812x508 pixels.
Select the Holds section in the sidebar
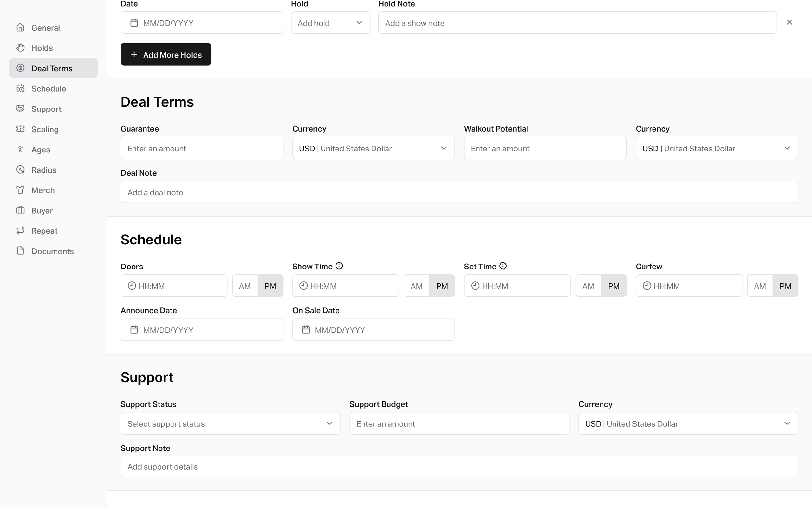pyautogui.click(x=42, y=48)
